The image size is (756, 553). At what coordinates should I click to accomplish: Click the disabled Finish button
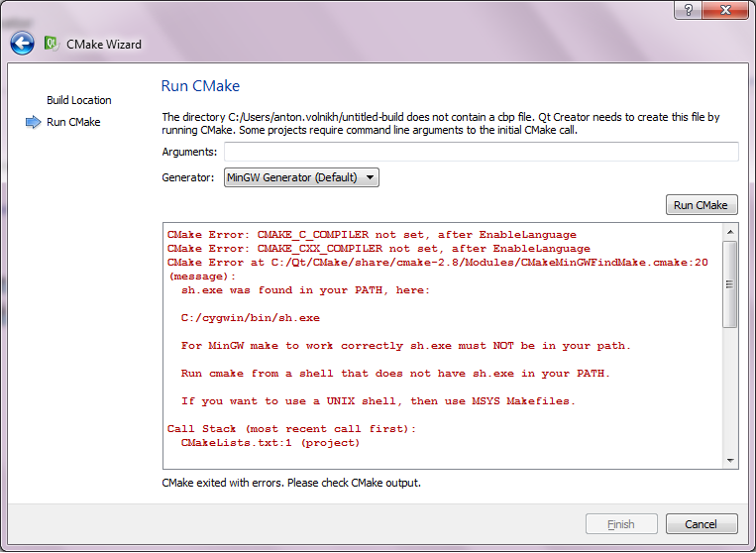[621, 524]
